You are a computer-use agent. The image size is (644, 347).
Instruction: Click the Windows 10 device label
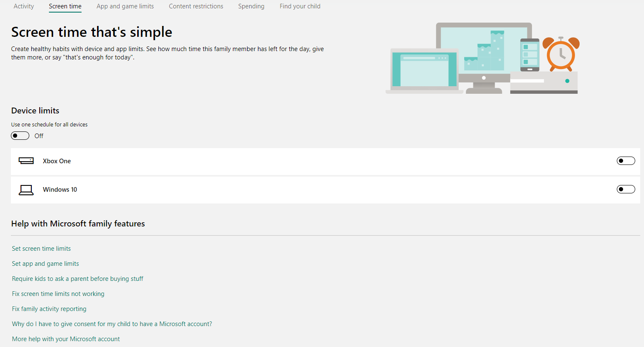(60, 190)
